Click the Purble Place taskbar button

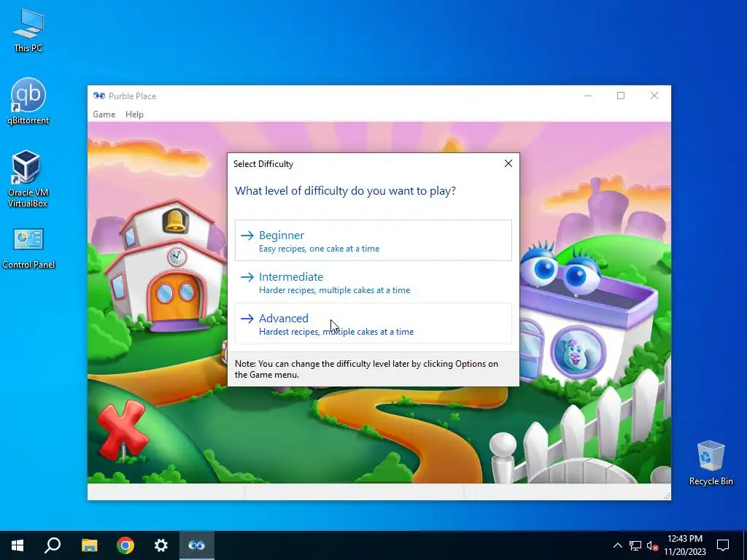point(197,545)
